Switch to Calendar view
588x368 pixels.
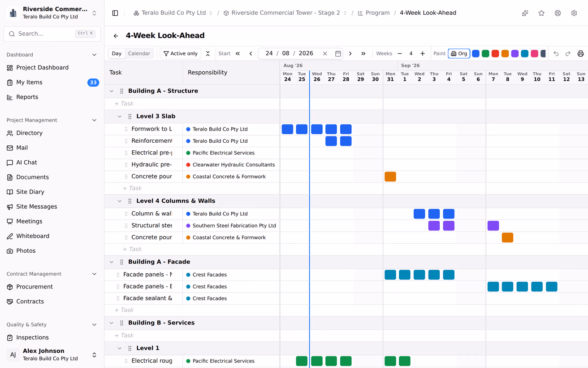(x=139, y=53)
